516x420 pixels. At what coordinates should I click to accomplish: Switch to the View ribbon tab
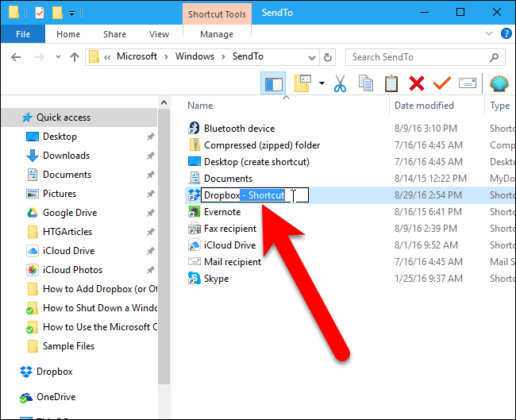[x=159, y=34]
